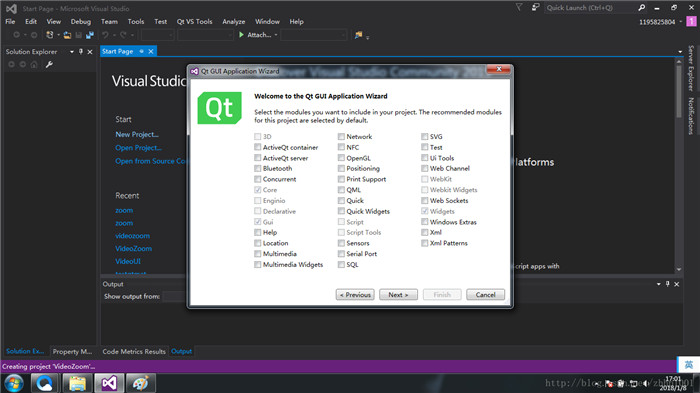Open the Windows Start orb

click(14, 383)
